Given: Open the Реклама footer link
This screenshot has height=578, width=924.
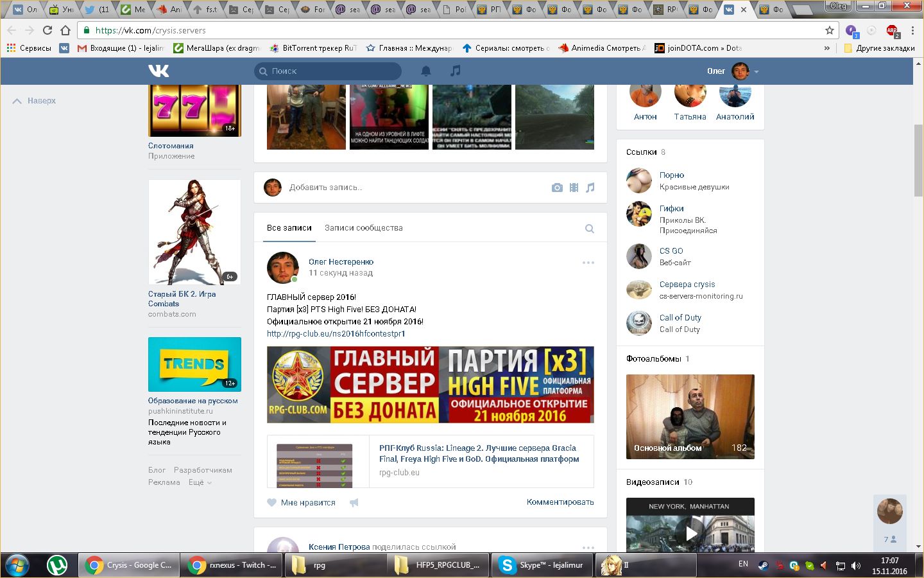Looking at the screenshot, I should pyautogui.click(x=164, y=482).
